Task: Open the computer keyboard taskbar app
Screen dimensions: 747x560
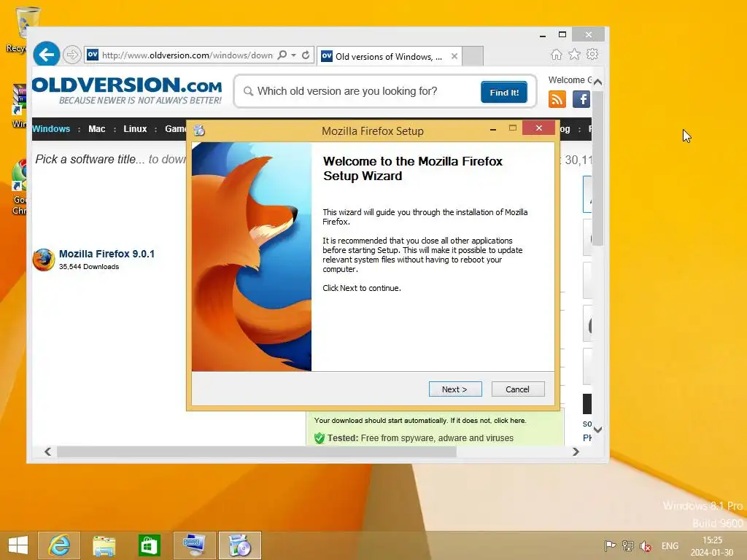Action: tap(194, 545)
